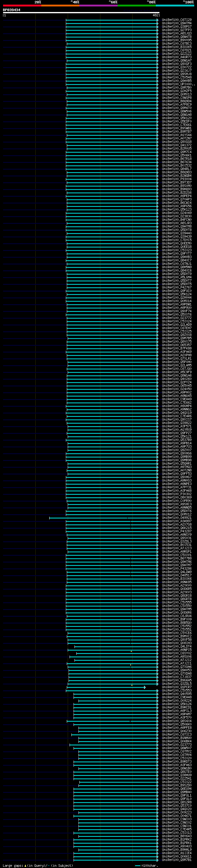Viewport: 197px width, 868px height.
Task: Click the orange ~40% identity legend bar
Action: (x=60, y=6)
